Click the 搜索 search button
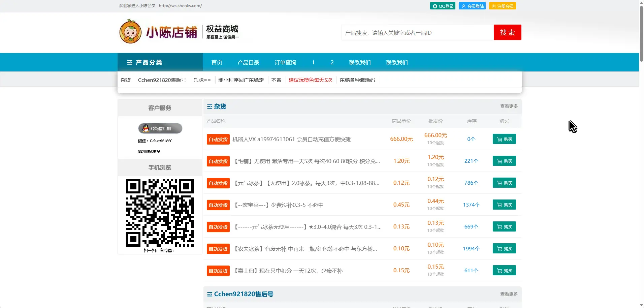Screen dimensions: 644x308 (x=507, y=32)
